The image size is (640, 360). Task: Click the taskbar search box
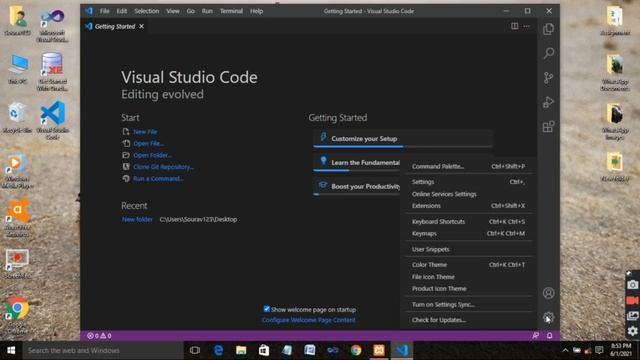(x=103, y=350)
